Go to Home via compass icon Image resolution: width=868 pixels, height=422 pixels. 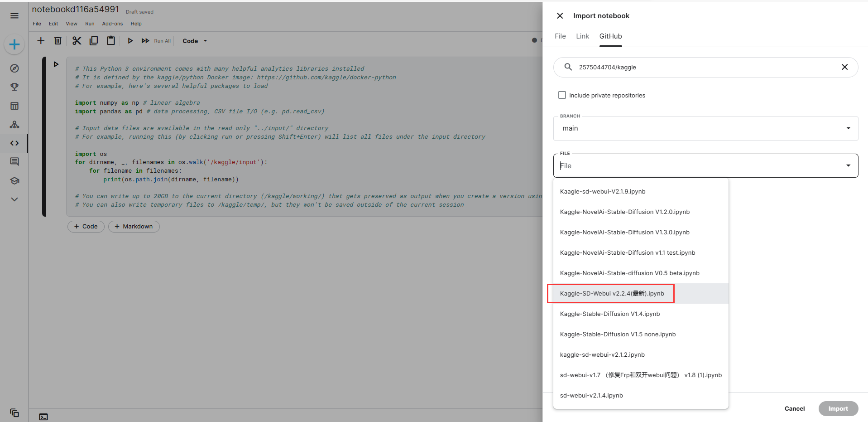pyautogui.click(x=14, y=68)
